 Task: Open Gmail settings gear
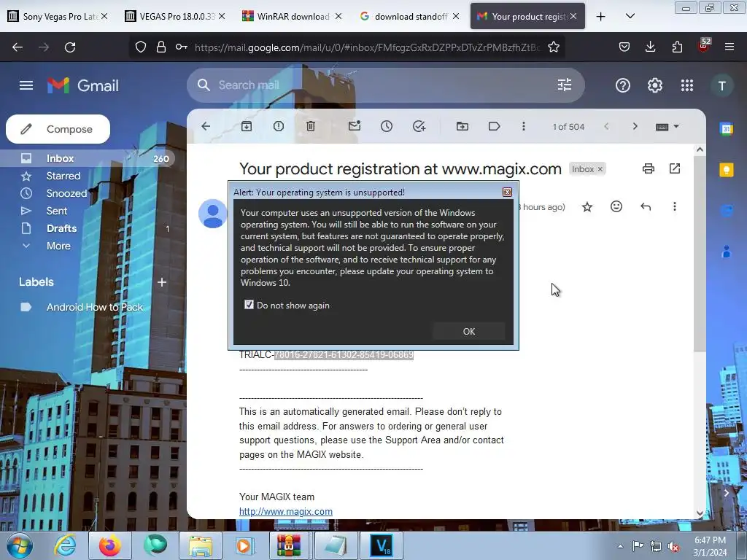pyautogui.click(x=654, y=85)
